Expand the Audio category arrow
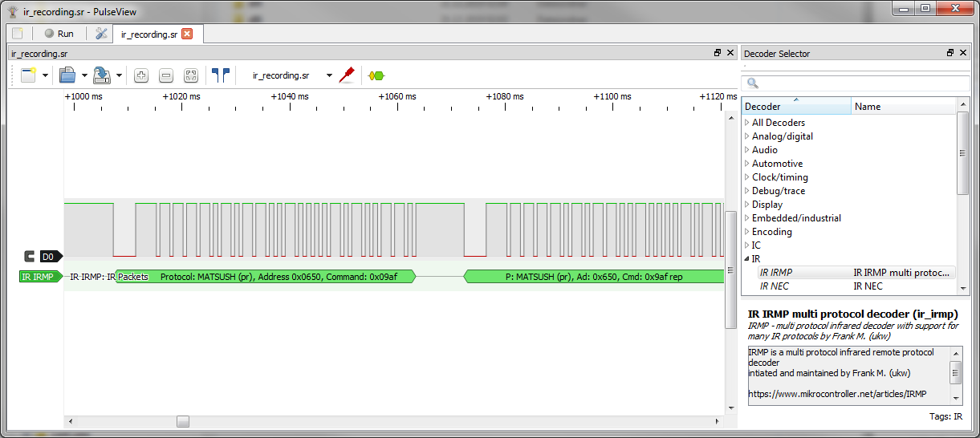The image size is (980, 438). 747,150
